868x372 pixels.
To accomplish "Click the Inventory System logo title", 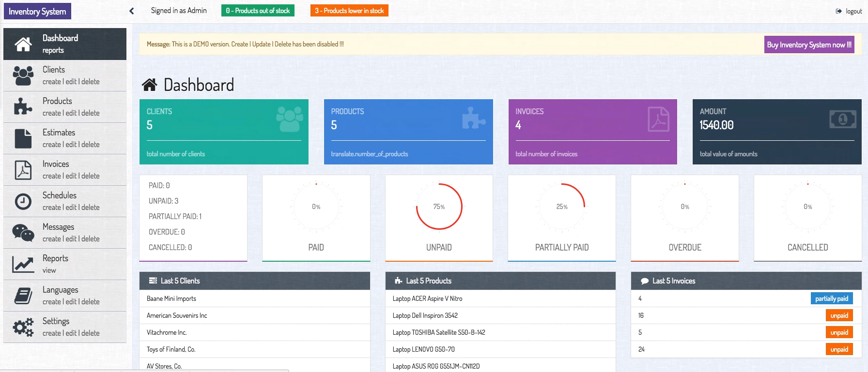I will pyautogui.click(x=37, y=11).
